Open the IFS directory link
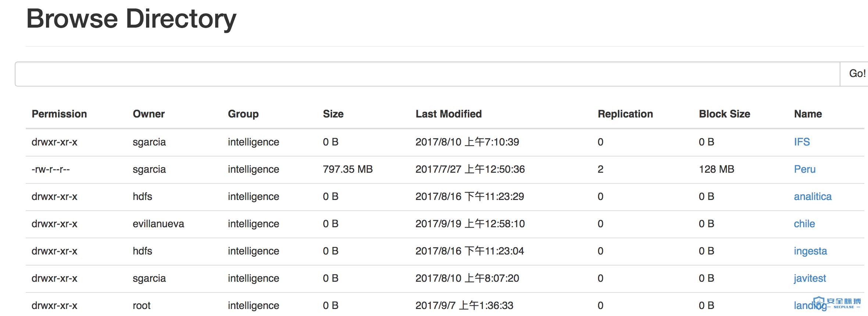This screenshot has height=316, width=868. (x=801, y=142)
